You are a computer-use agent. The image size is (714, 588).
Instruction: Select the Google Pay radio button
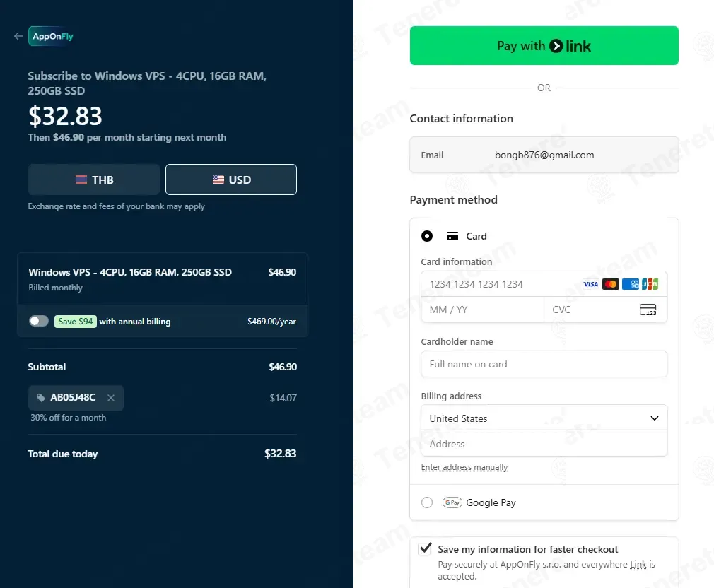(x=427, y=502)
